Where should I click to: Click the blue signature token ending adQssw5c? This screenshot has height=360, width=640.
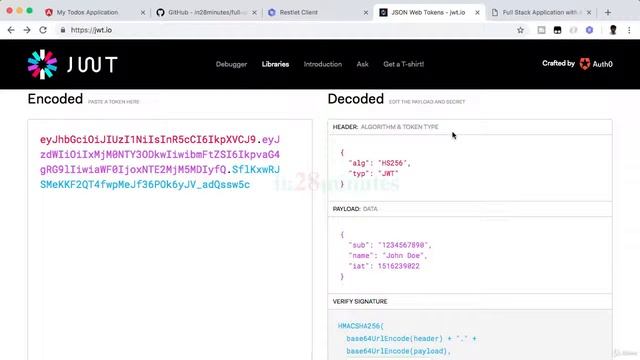click(145, 184)
